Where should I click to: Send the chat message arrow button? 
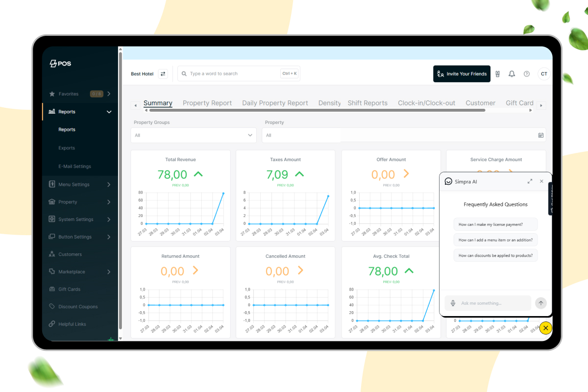540,303
